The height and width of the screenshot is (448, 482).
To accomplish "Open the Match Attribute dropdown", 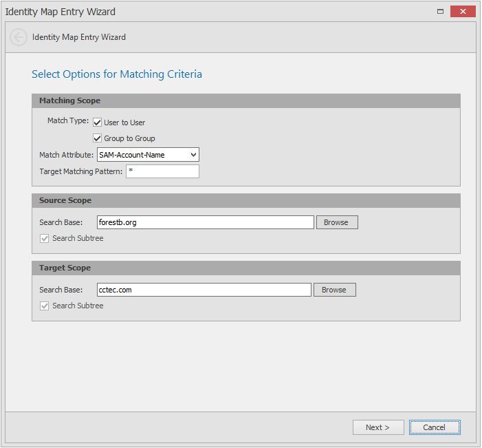I will tap(148, 155).
